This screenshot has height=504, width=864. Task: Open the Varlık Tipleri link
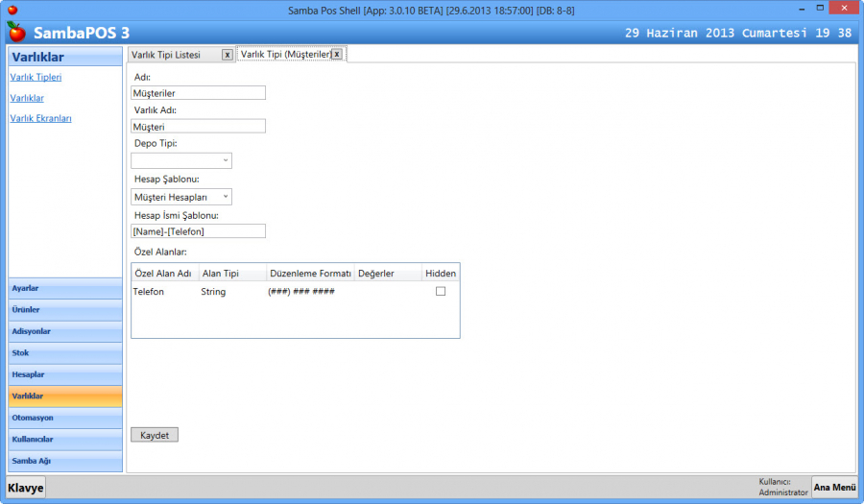click(x=36, y=78)
